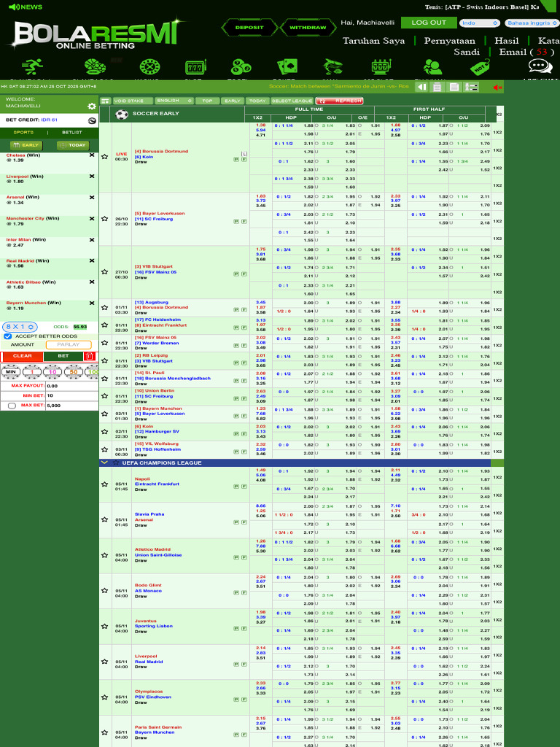Click the sort filter icon left of VOID STAKE
The height and width of the screenshot is (747, 560).
pyautogui.click(x=105, y=101)
